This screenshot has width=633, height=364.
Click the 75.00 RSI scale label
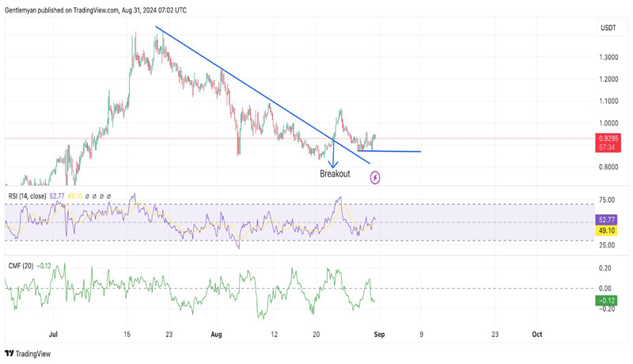(607, 200)
